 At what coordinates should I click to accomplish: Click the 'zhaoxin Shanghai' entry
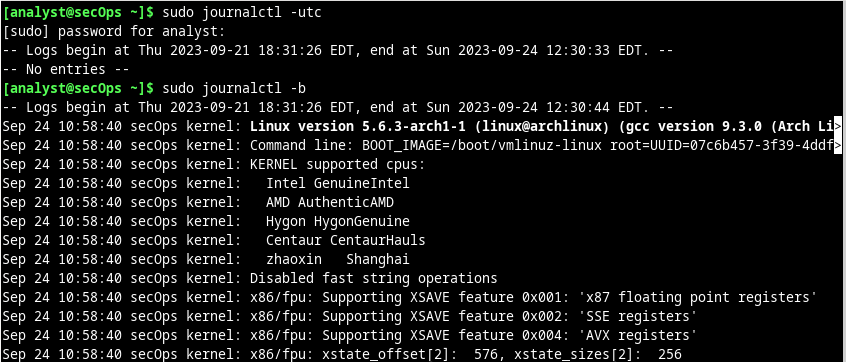point(338,259)
